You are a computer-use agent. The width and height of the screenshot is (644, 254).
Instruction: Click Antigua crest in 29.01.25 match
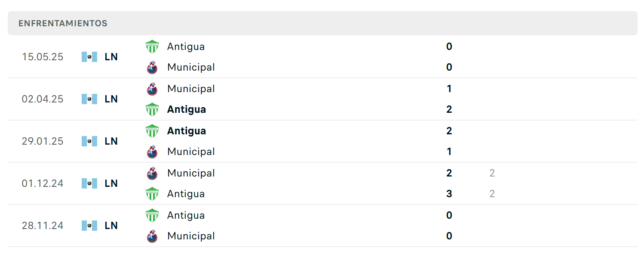tap(152, 131)
